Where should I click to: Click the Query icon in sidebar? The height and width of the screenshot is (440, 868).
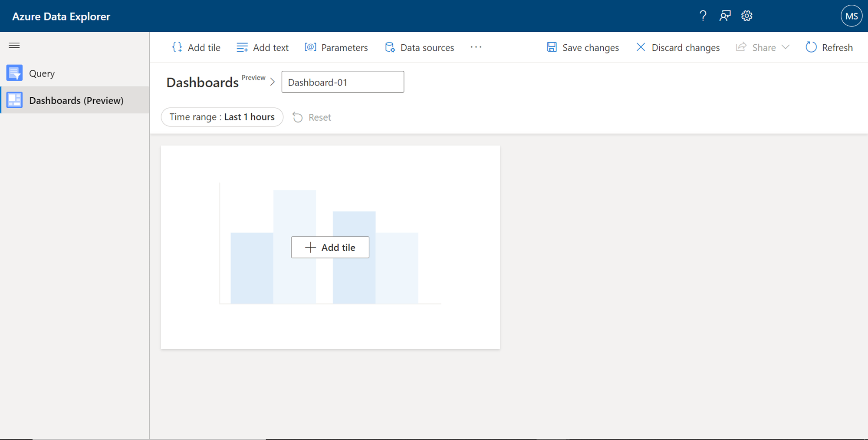click(14, 73)
